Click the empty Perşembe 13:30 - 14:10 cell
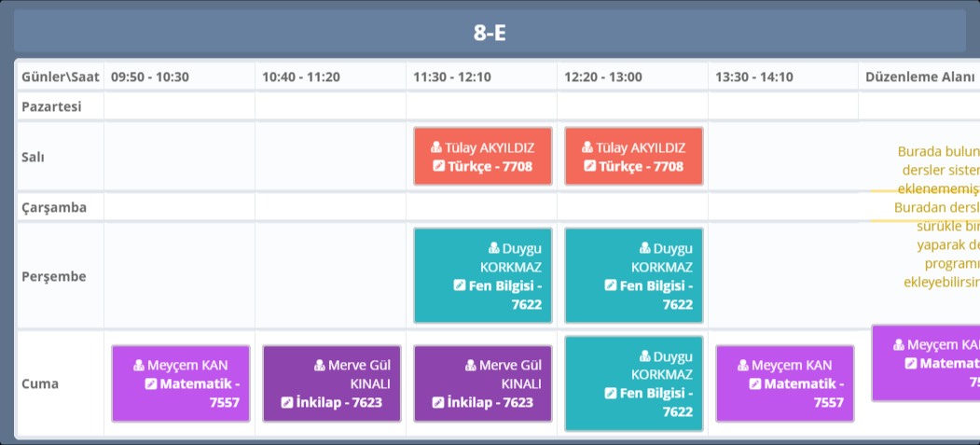Viewport: 980px width, 445px height. click(x=782, y=276)
